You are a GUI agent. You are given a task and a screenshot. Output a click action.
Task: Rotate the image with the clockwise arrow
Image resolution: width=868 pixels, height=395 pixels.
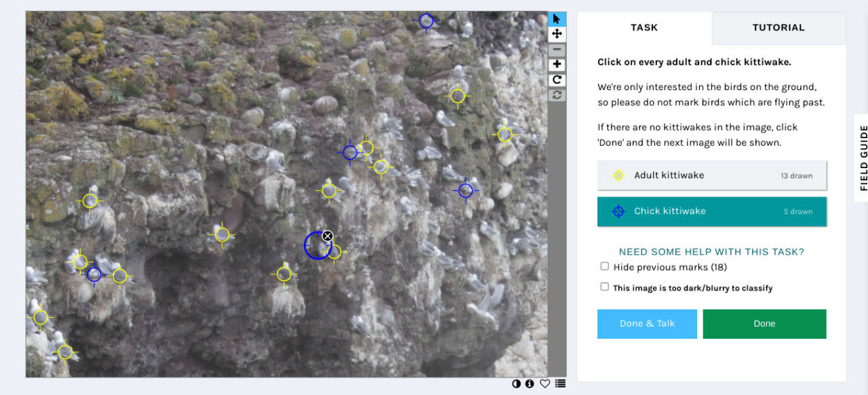click(557, 80)
